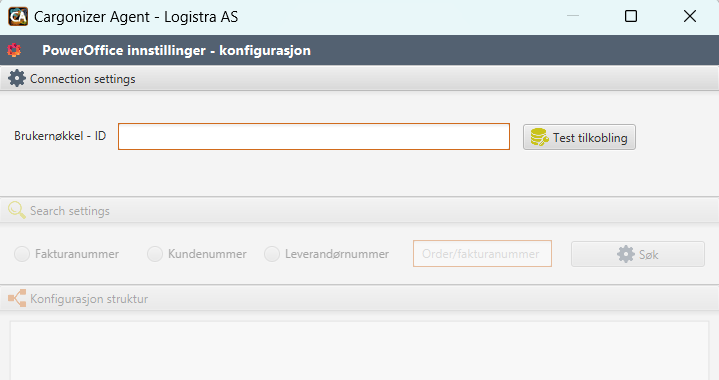Click the PowerOffice logo icon in header
The height and width of the screenshot is (380, 719).
point(14,50)
